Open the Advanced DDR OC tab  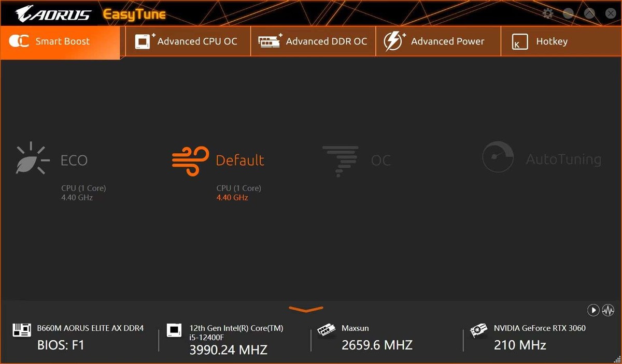point(313,41)
